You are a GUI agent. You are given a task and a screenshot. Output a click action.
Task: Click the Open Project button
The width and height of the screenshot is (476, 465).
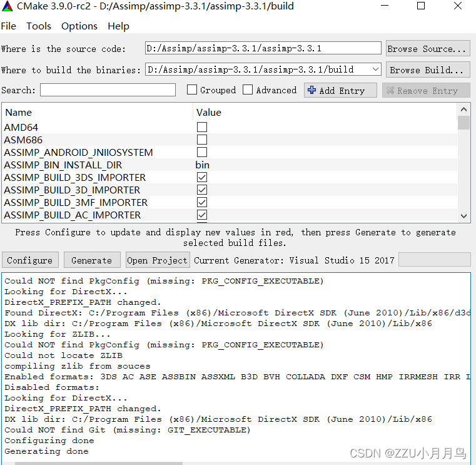[x=158, y=260]
